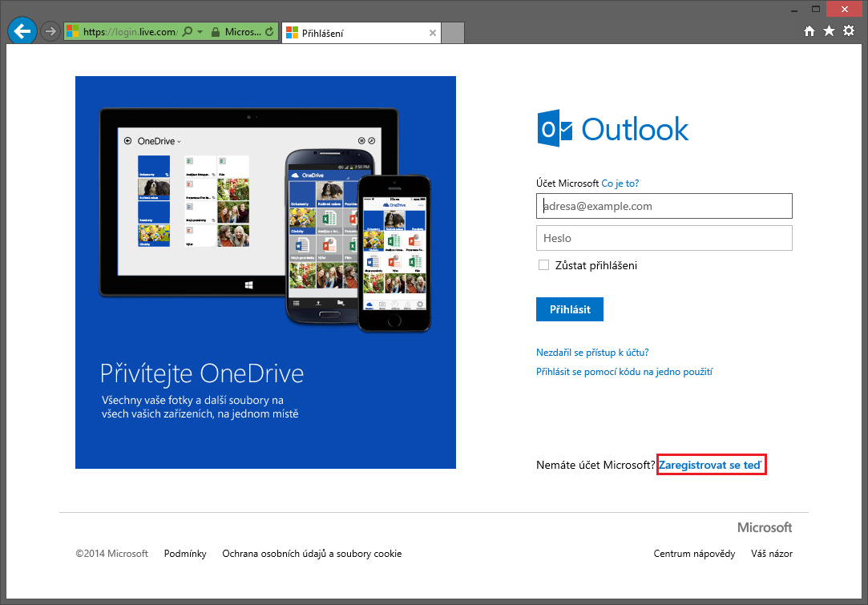Screen dimensions: 868x605
Task: Navigate back using the back arrow
Action: [22, 30]
